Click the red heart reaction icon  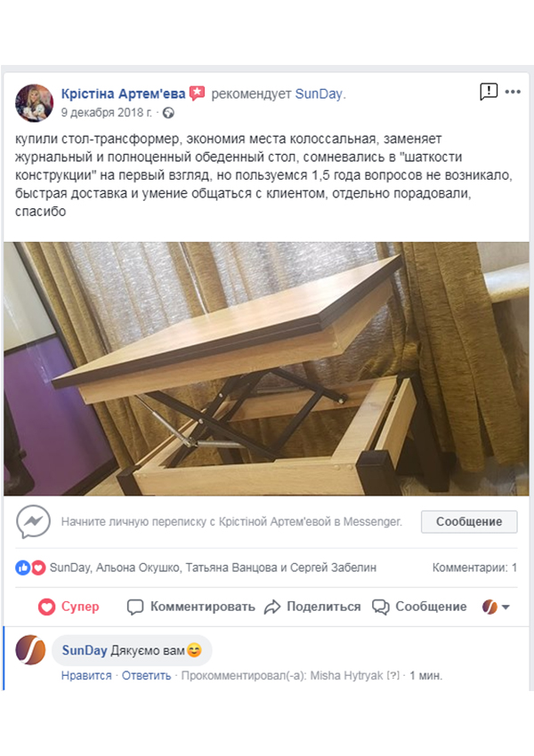coord(38,567)
